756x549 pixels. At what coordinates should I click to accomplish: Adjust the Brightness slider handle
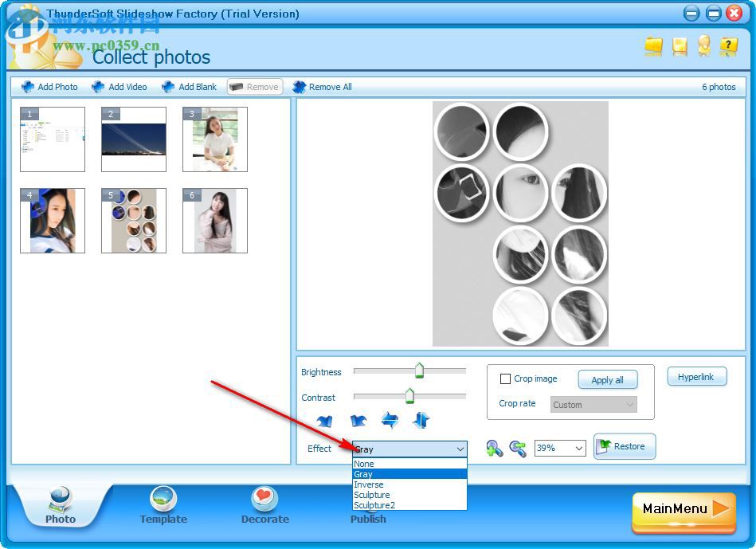coord(421,369)
